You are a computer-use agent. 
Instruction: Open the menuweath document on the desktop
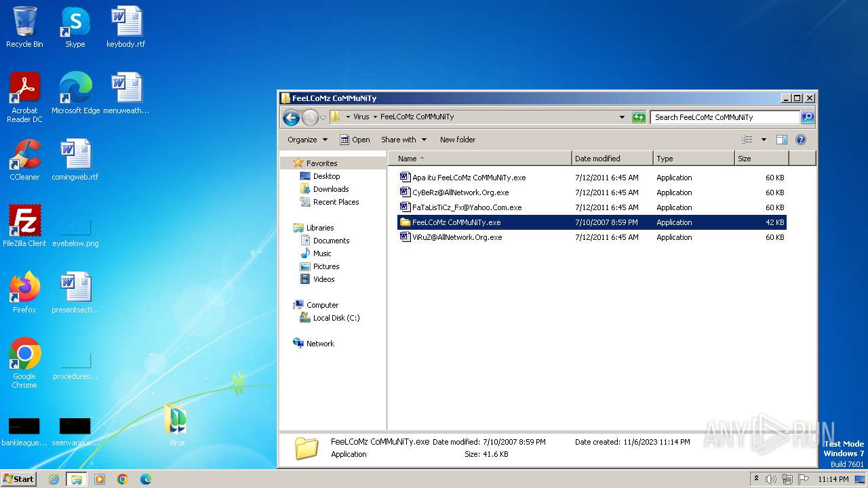(126, 94)
